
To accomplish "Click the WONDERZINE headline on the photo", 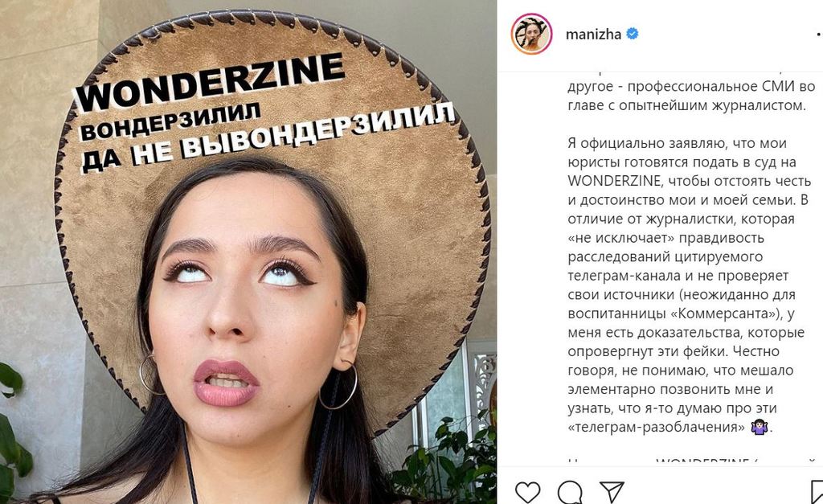I will coord(210,81).
